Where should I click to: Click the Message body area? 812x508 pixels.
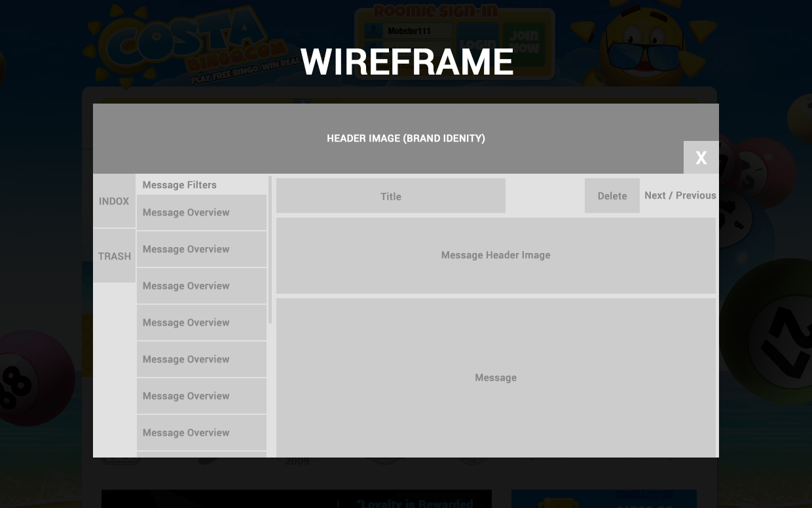(x=496, y=378)
